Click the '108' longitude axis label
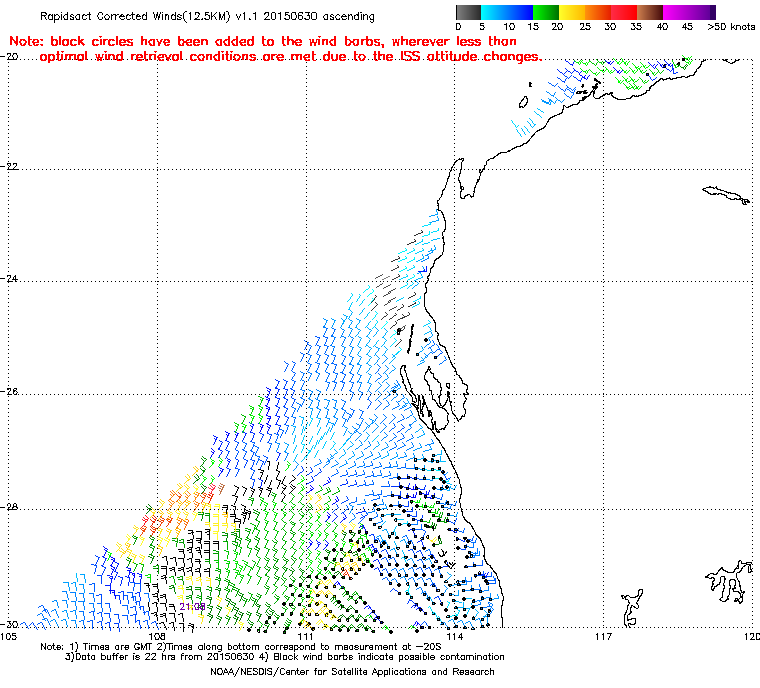760x688 pixels. (x=157, y=636)
